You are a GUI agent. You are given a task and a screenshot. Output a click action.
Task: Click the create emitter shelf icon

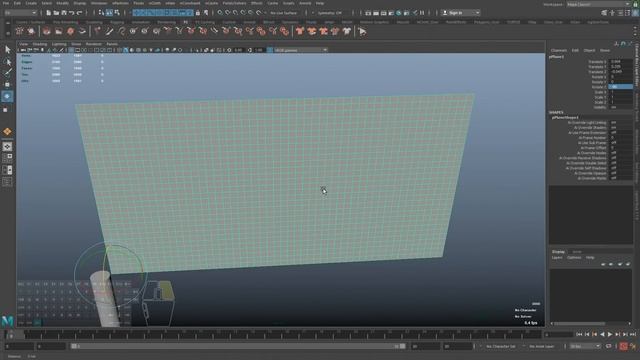(20, 31)
